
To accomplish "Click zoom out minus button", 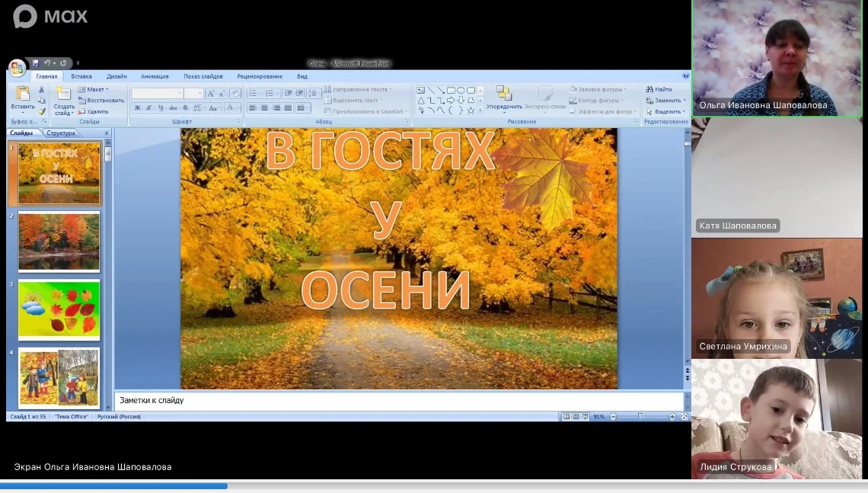I will click(613, 417).
